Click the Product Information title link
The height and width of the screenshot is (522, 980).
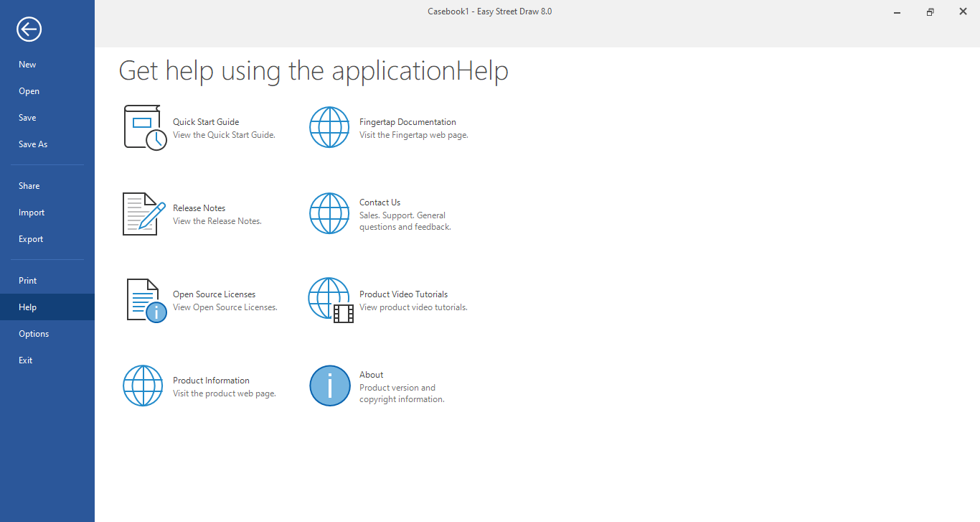[x=211, y=381]
